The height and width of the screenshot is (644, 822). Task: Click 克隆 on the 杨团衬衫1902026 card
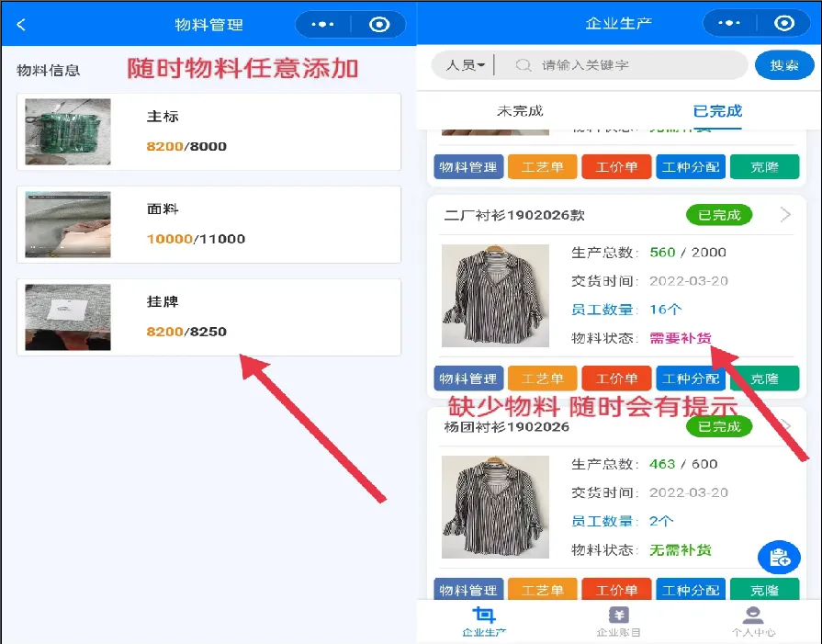click(765, 590)
